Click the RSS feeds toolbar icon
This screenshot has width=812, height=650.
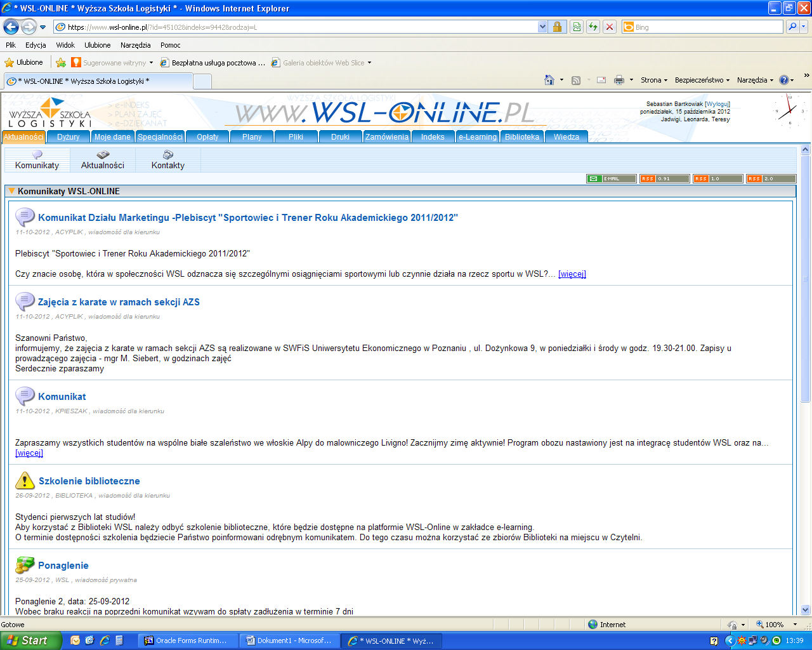pos(576,80)
